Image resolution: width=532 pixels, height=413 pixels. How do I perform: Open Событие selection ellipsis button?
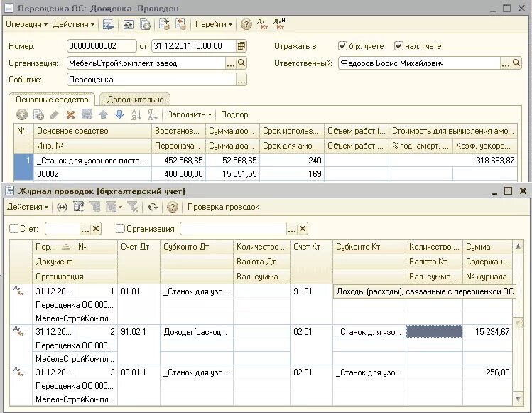coord(241,80)
